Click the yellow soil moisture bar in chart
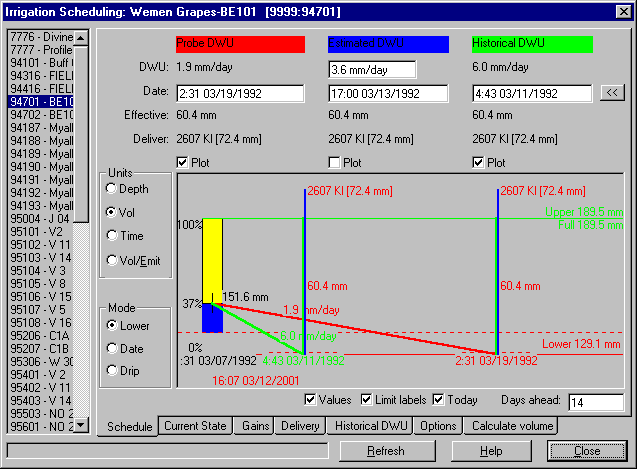The height and width of the screenshot is (469, 637). point(212,261)
